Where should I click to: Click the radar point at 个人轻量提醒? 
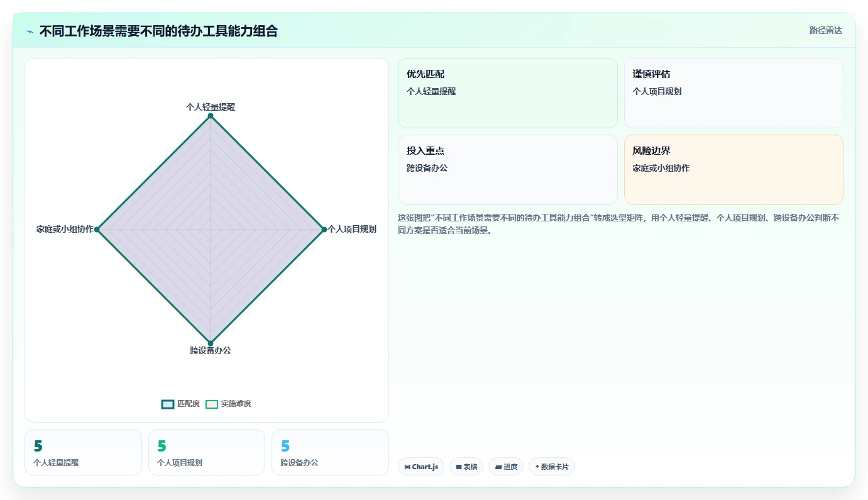[x=211, y=116]
